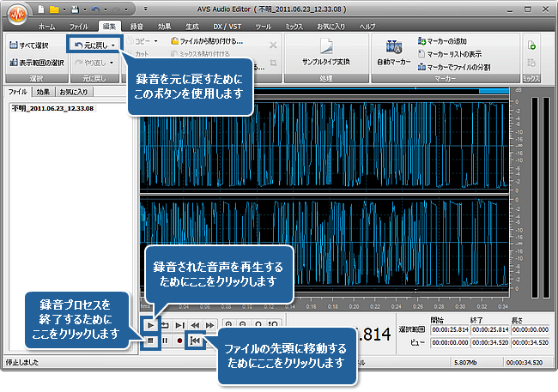Play the recorded audio
This screenshot has height=392, width=558.
(x=150, y=325)
